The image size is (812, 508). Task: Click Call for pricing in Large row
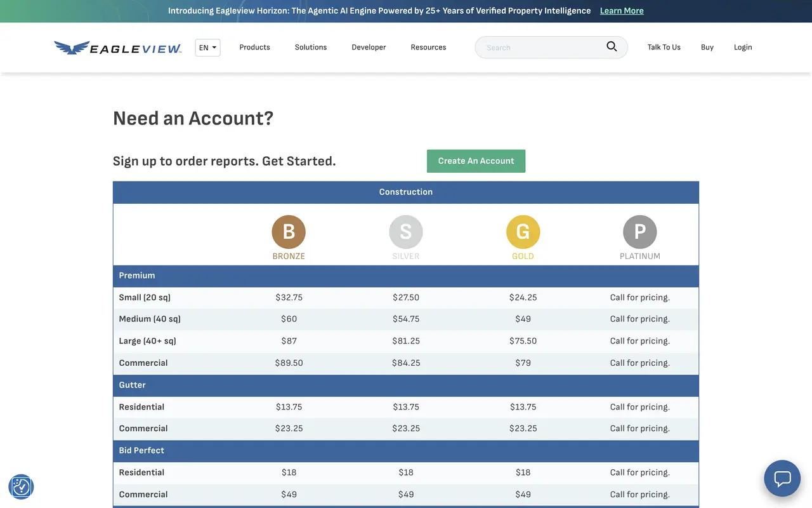click(640, 341)
